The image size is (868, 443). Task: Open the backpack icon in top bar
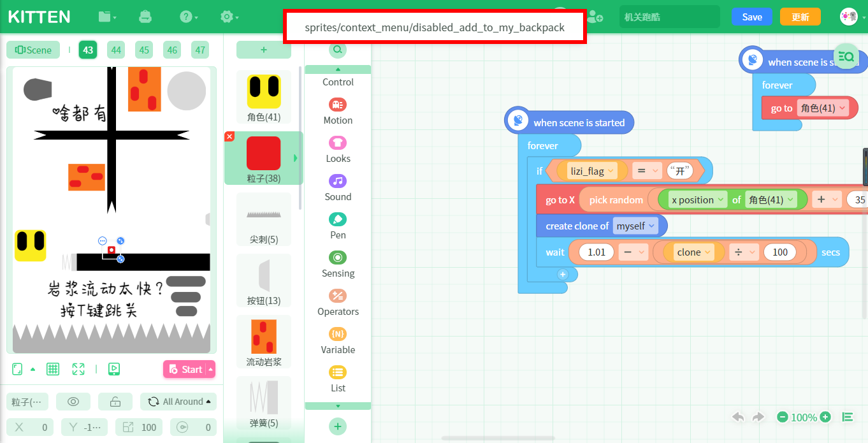pos(145,17)
